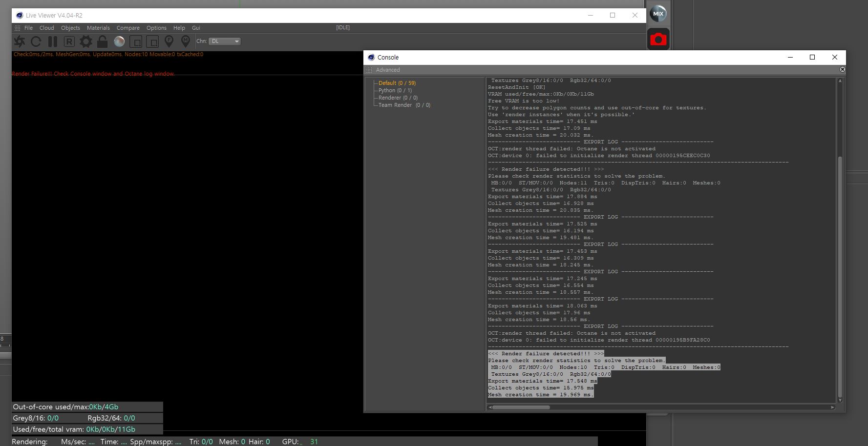868x446 pixels.
Task: Open the Objects menu
Action: click(x=70, y=28)
